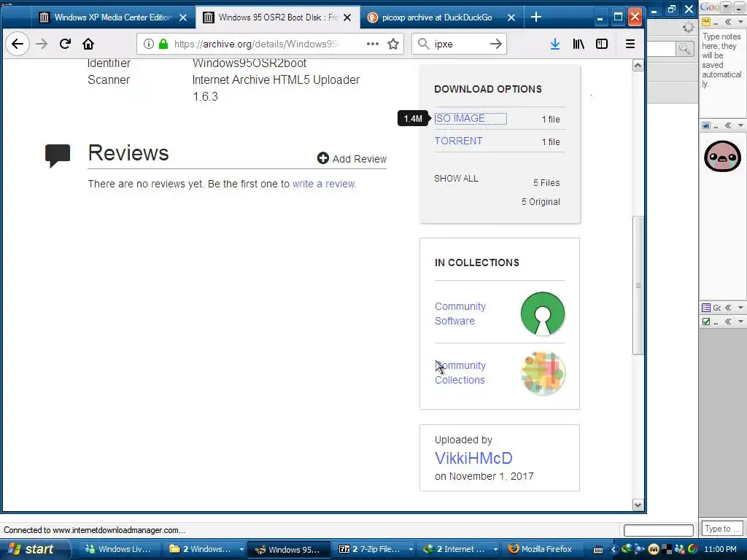
Task: Collapse the notes gadget with double chevron
Action: (728, 22)
